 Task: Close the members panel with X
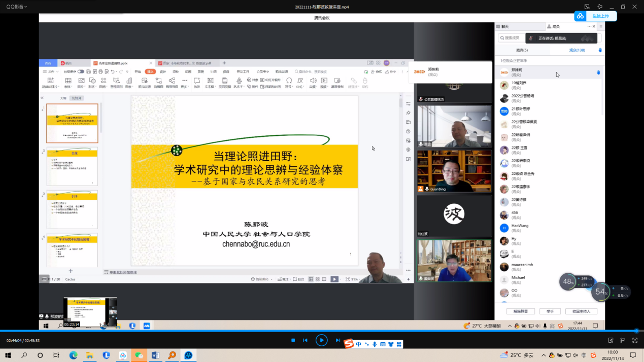coord(594,26)
